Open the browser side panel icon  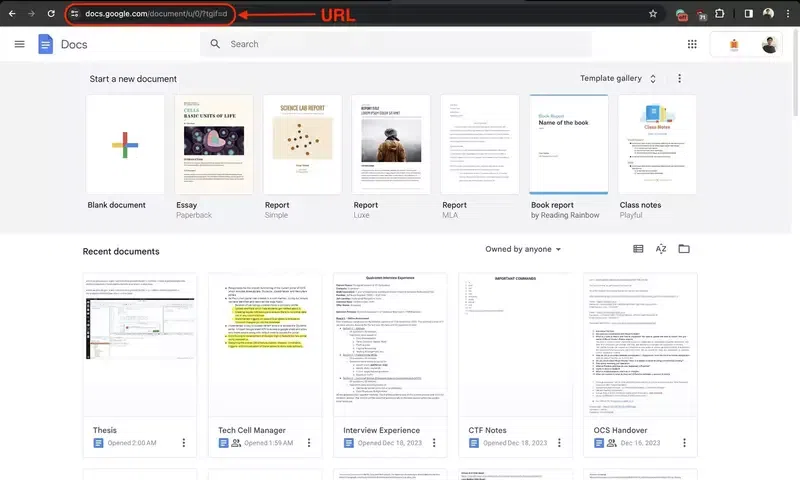[x=748, y=14]
